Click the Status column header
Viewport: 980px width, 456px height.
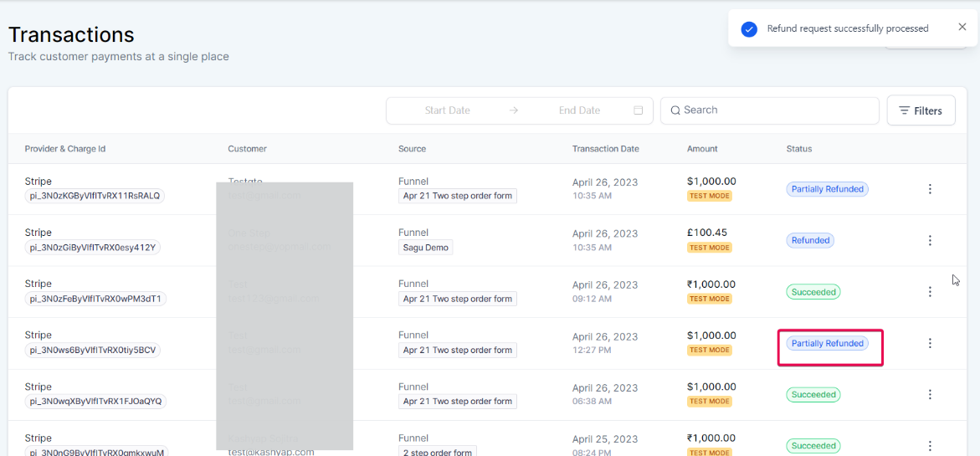pos(798,149)
